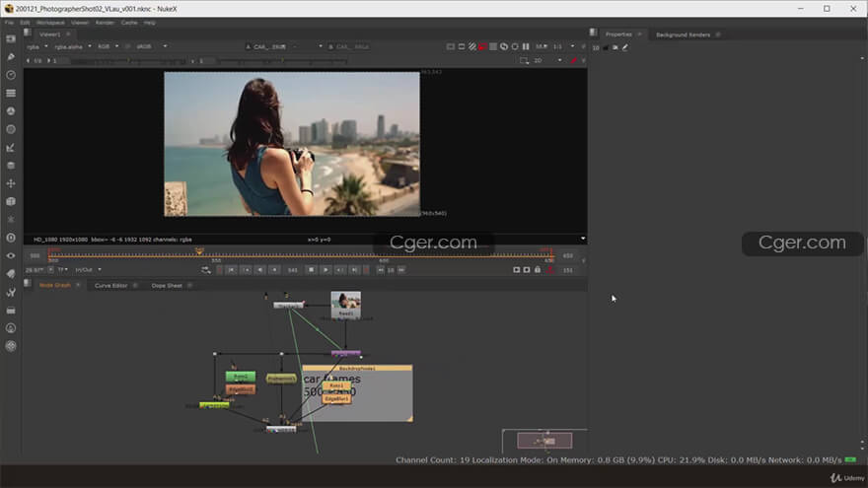Open the 3D nodes cube icon
This screenshot has height=488, width=868.
coord(11,201)
